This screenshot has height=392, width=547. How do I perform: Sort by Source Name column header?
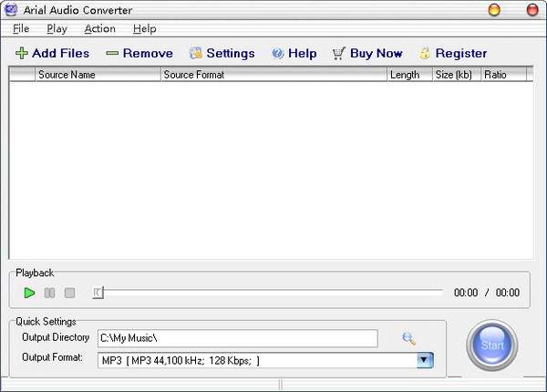(98, 74)
